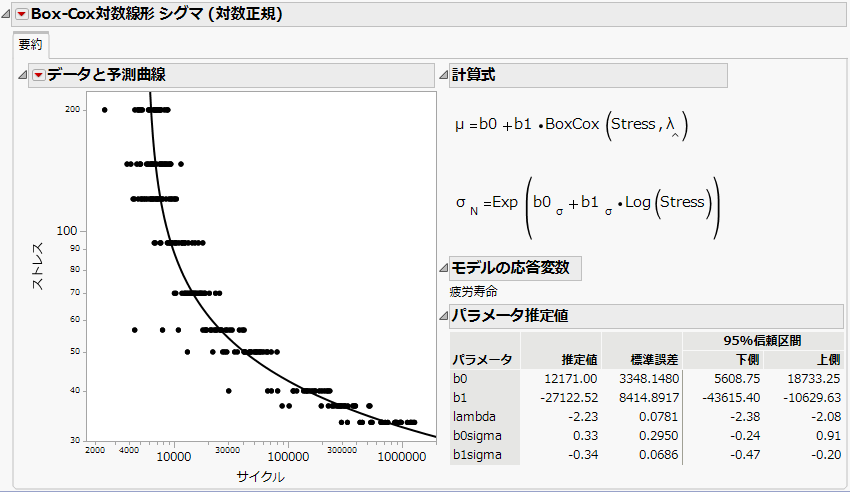Image resolution: width=850 pixels, height=492 pixels.
Task: Click the b1sigma upper limit -0.20
Action: pos(826,455)
